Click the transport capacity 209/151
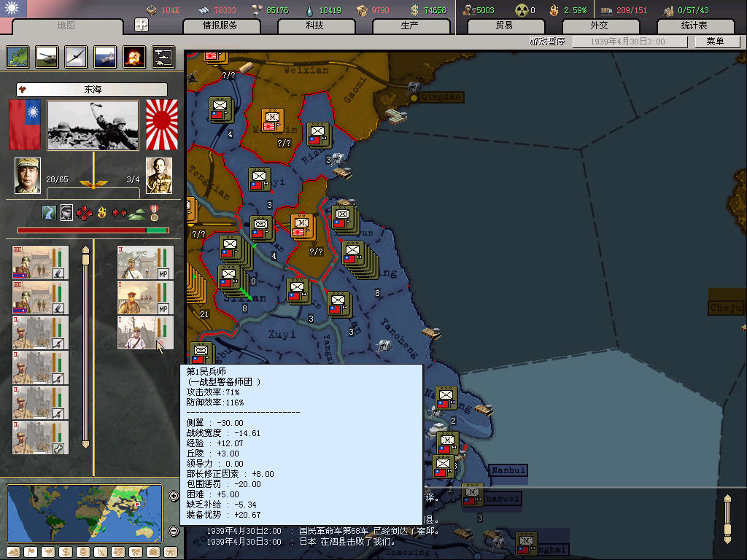 [632, 10]
